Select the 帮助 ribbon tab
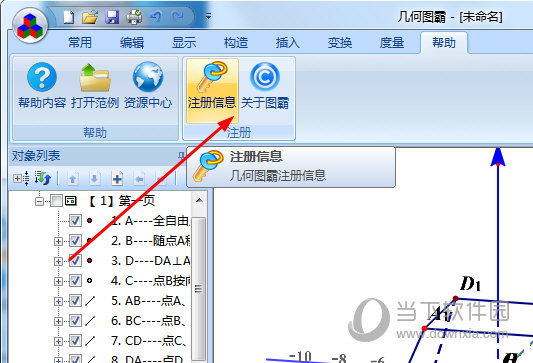Image resolution: width=533 pixels, height=363 pixels. pos(444,43)
